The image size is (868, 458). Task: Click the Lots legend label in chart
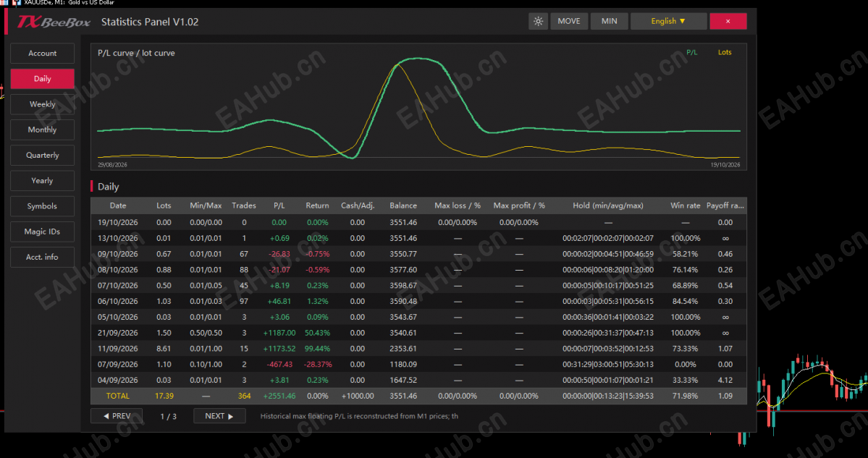725,53
